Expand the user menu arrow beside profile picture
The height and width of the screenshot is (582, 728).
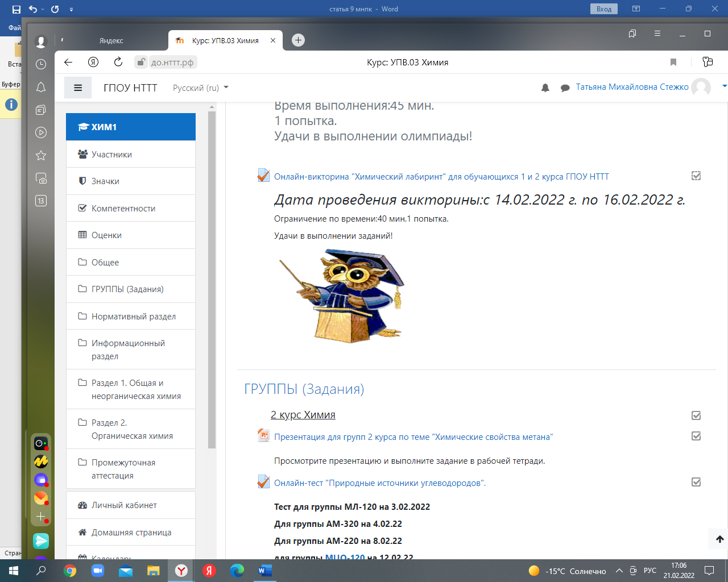(724, 86)
